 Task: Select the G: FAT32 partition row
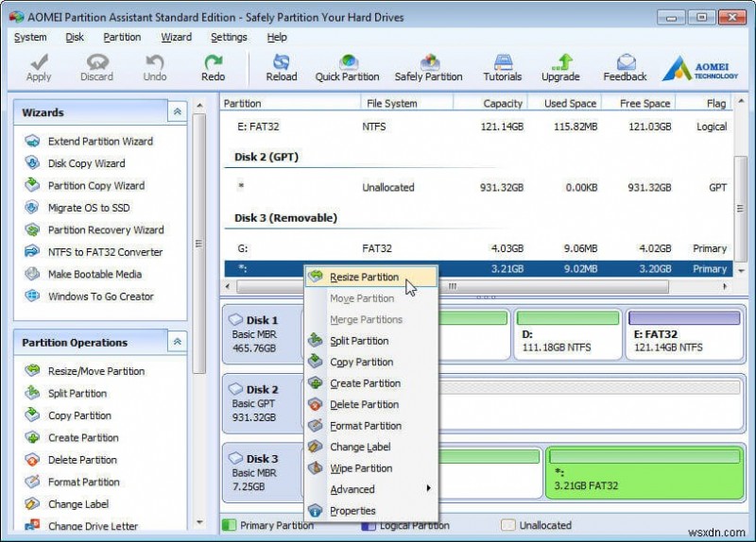tap(478, 248)
